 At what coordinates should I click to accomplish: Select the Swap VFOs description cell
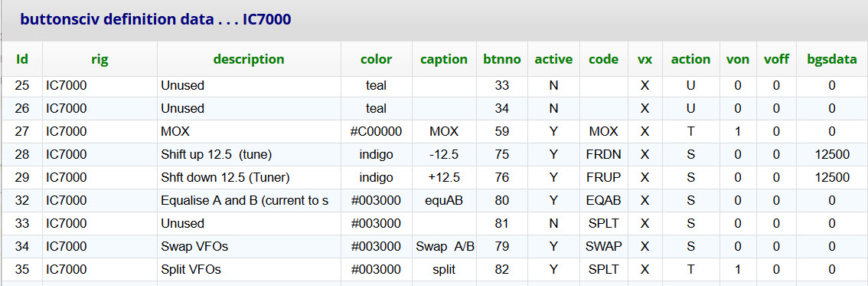tap(249, 247)
